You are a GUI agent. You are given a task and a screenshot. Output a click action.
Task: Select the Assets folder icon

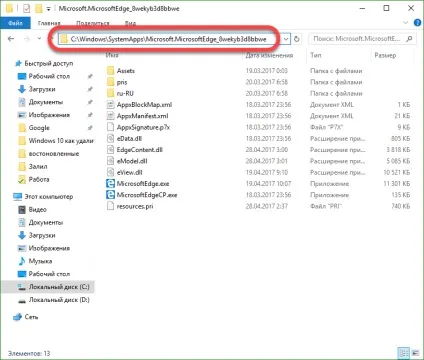click(111, 71)
